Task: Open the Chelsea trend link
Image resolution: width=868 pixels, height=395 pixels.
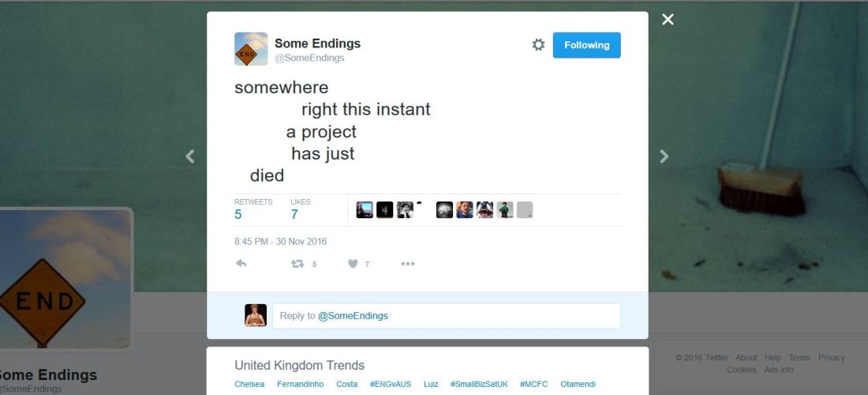Action: tap(249, 385)
